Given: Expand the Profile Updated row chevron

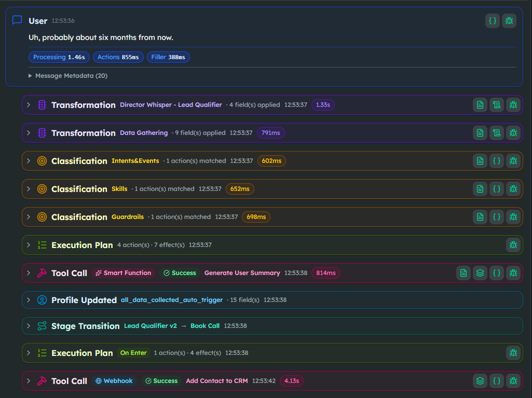Looking at the screenshot, I should pos(29,300).
